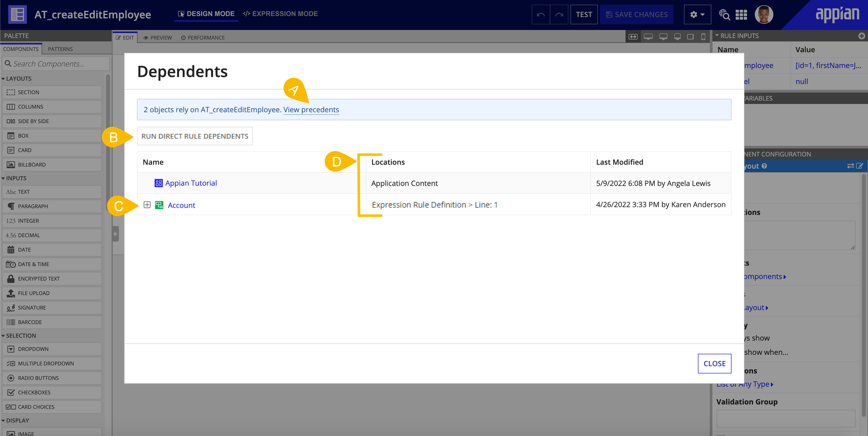Select the Section layout icon

coord(11,92)
